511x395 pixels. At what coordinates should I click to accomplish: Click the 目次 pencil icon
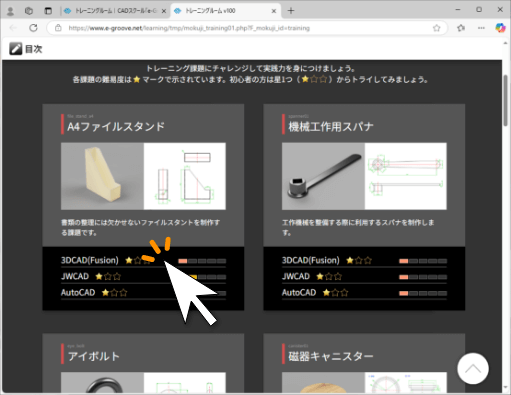click(15, 49)
